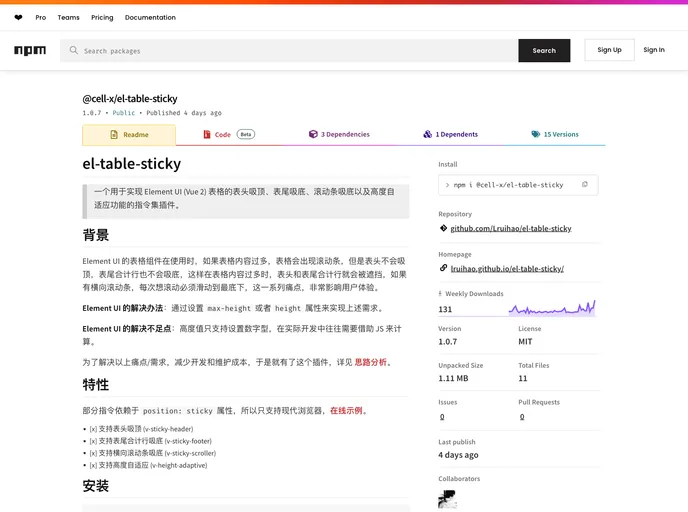Open lruihao.github.io/el-table-sticky homepage link

point(507,269)
